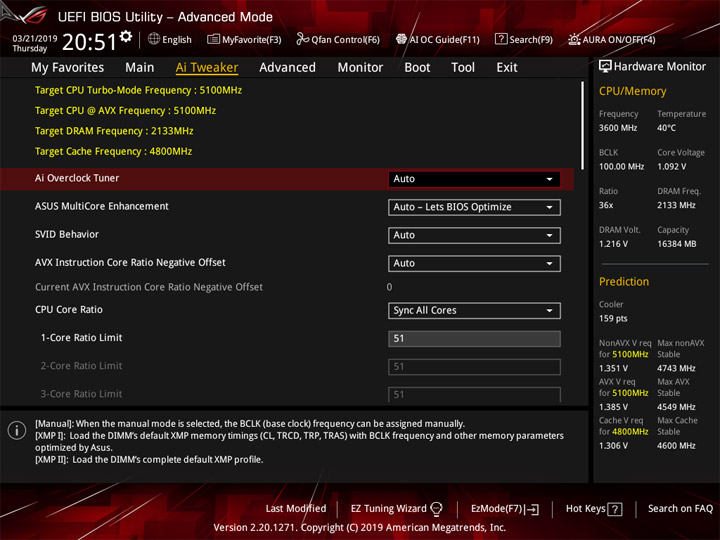Click the Last Modified button
Viewport: 720px width, 540px height.
(296, 509)
